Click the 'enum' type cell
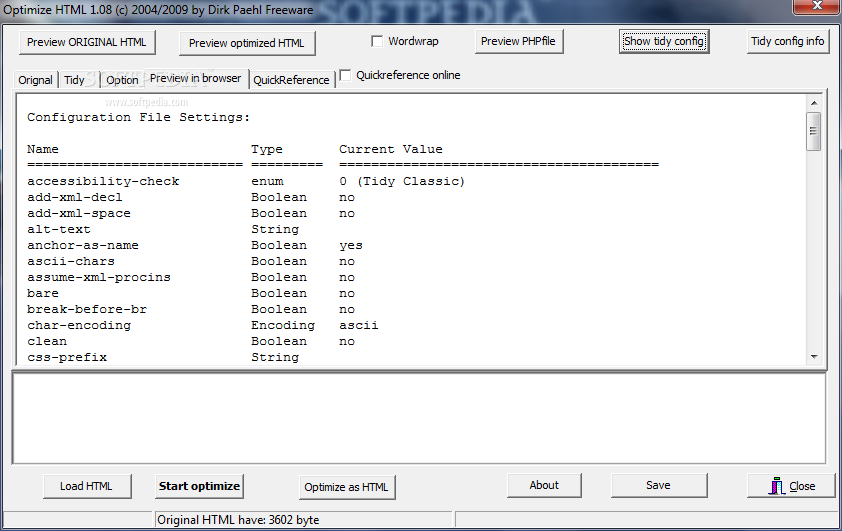Screen dimensions: 842x531 coord(267,181)
